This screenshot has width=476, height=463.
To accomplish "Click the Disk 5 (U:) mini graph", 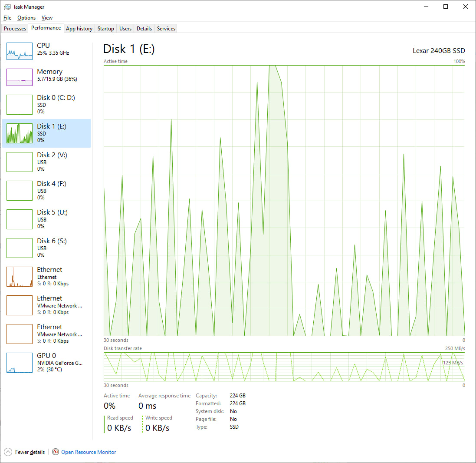I will (20, 219).
